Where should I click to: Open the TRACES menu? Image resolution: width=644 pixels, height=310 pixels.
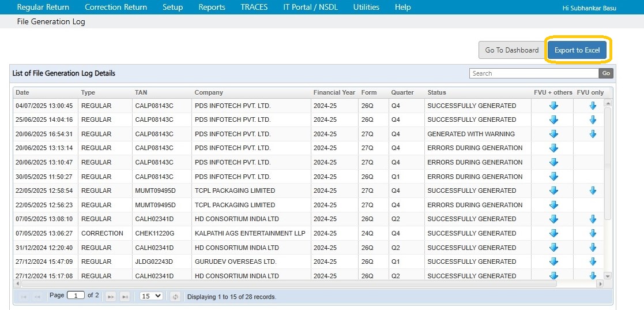point(254,7)
